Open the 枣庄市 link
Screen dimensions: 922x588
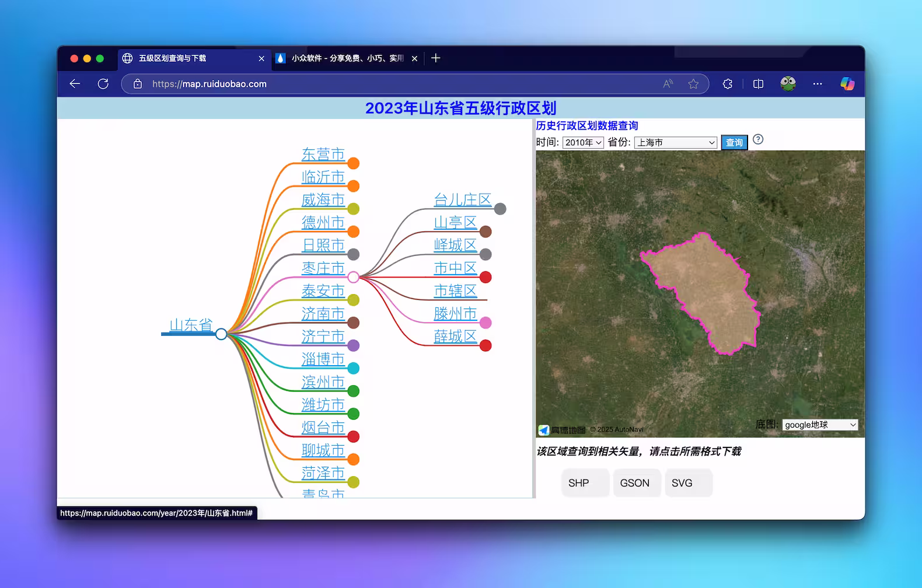click(323, 268)
